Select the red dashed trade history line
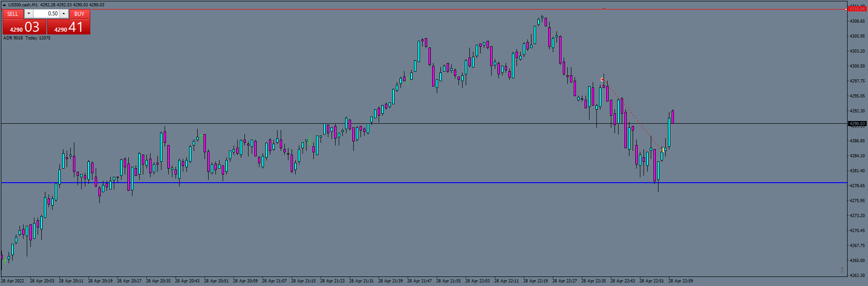The height and width of the screenshot is (286, 868). click(x=633, y=115)
